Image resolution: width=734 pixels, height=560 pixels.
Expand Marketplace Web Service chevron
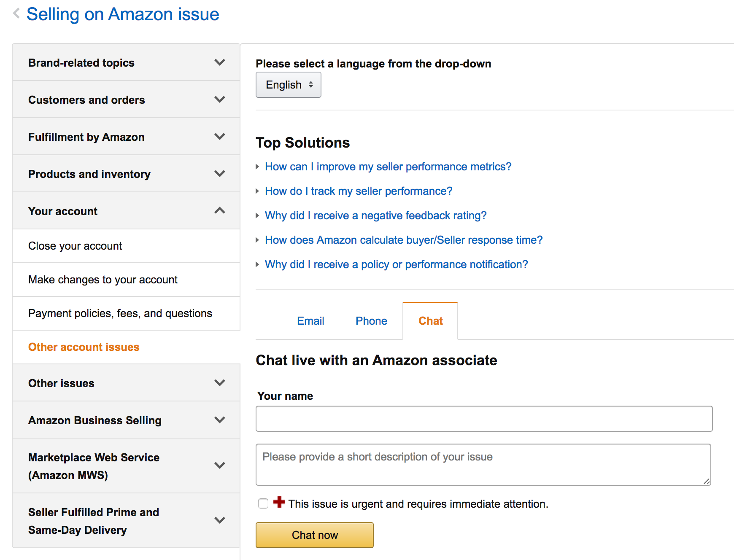[x=220, y=466]
